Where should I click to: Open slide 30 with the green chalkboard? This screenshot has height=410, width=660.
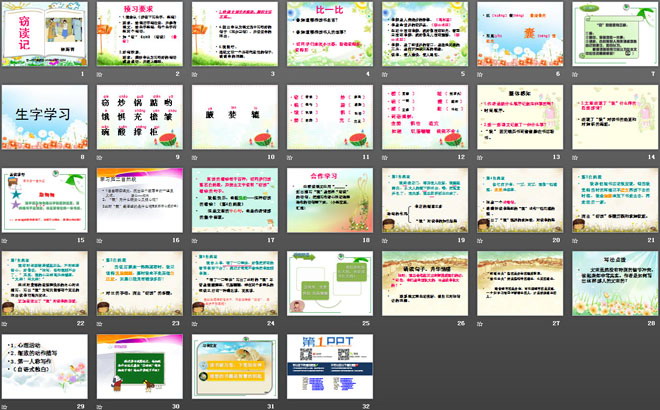point(139,370)
